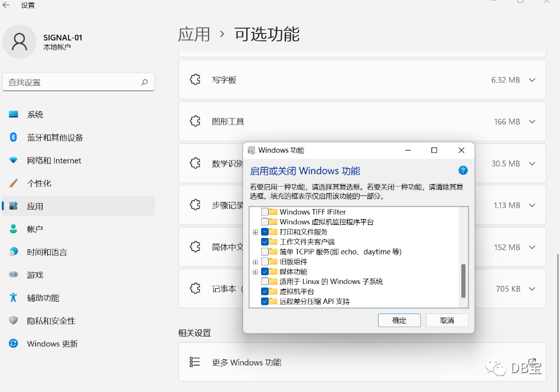The width and height of the screenshot is (560, 392).
Task: Click the 系统 monitor icon
Action: [13, 115]
